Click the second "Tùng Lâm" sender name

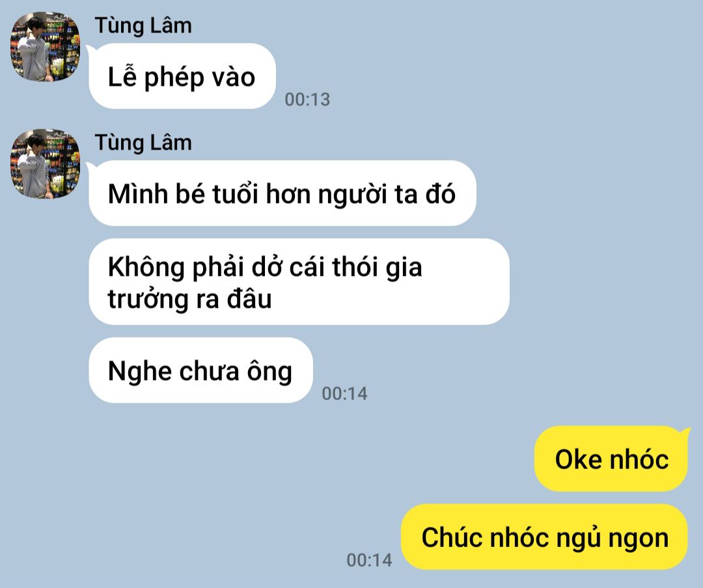[x=143, y=143]
